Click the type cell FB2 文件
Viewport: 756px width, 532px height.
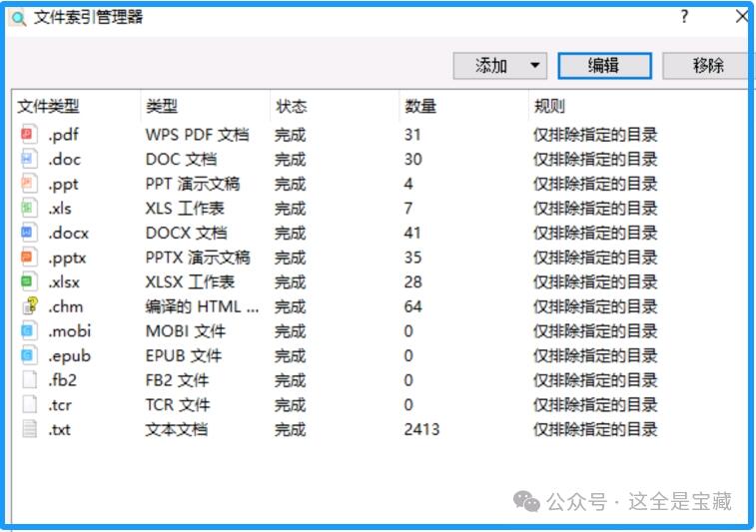click(x=177, y=380)
